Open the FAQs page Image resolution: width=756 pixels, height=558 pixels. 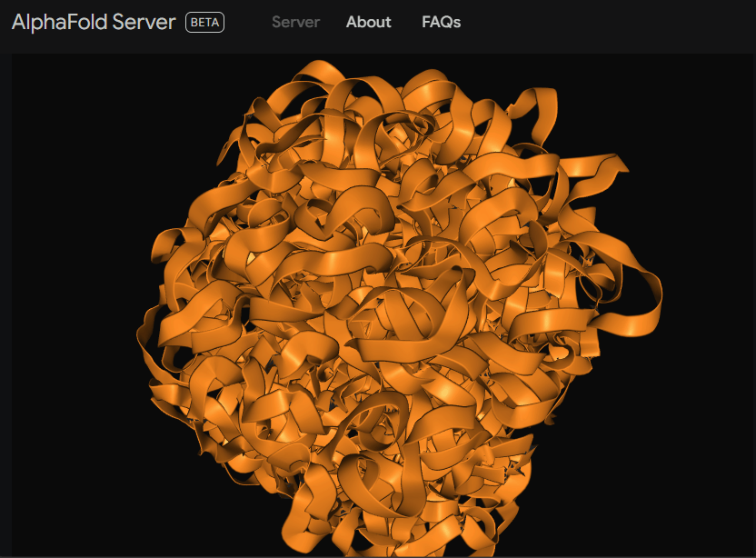click(x=441, y=22)
